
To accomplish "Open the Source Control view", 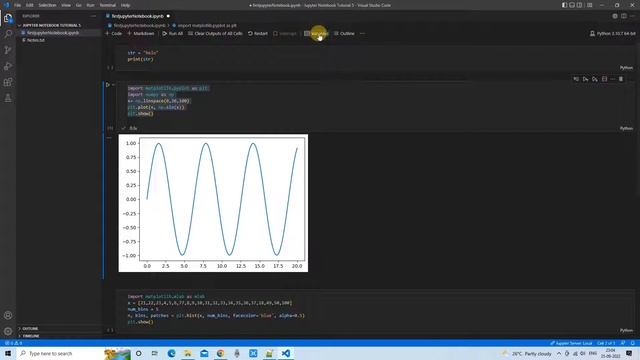I will (8, 50).
